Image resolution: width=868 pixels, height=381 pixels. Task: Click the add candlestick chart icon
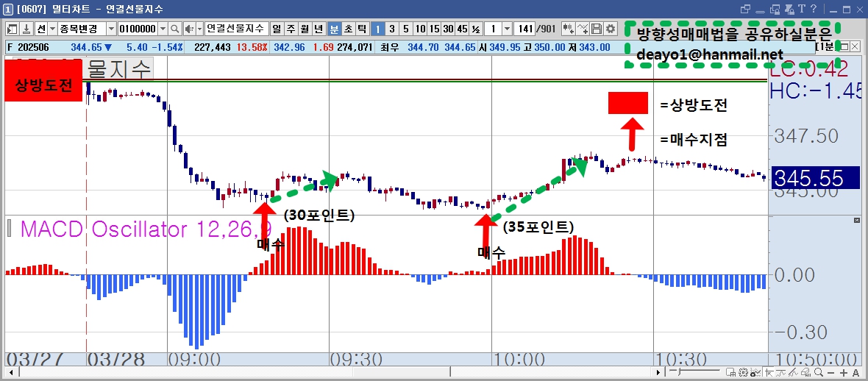[x=569, y=29]
